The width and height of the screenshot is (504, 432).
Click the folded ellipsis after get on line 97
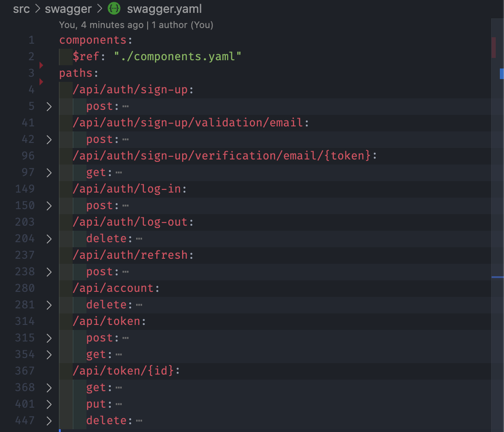tap(119, 172)
